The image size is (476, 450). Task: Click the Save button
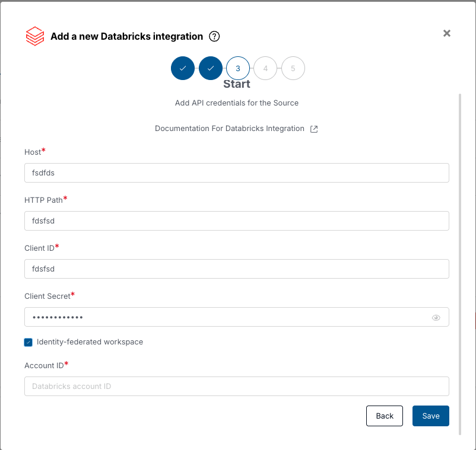click(x=430, y=416)
